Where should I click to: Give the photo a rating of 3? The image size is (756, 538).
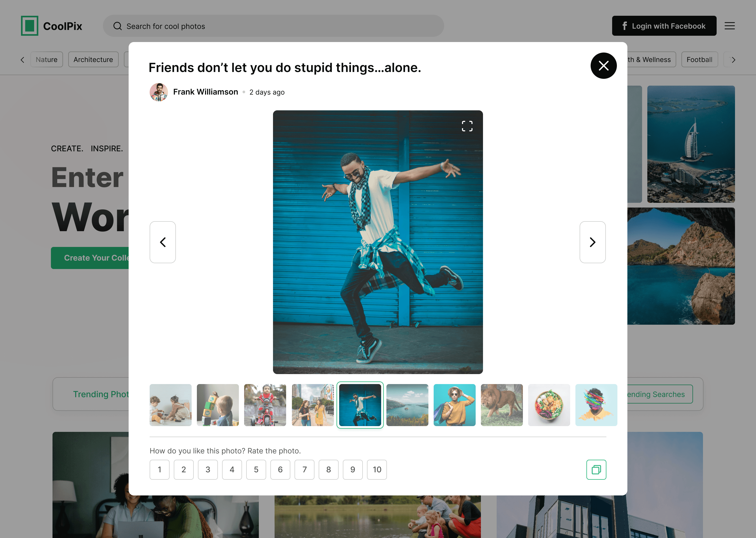tap(208, 469)
